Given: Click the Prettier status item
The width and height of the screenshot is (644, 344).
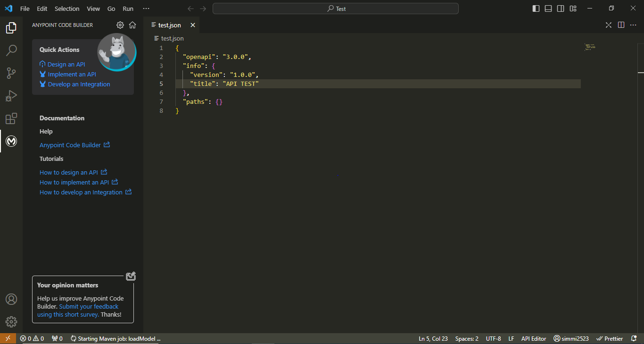Looking at the screenshot, I should click(610, 338).
